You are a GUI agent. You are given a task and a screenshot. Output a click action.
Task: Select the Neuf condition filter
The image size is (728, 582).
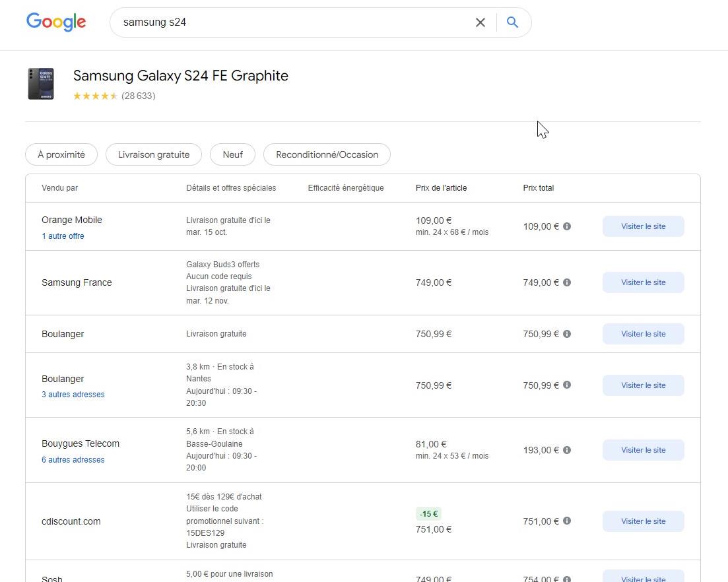point(233,154)
